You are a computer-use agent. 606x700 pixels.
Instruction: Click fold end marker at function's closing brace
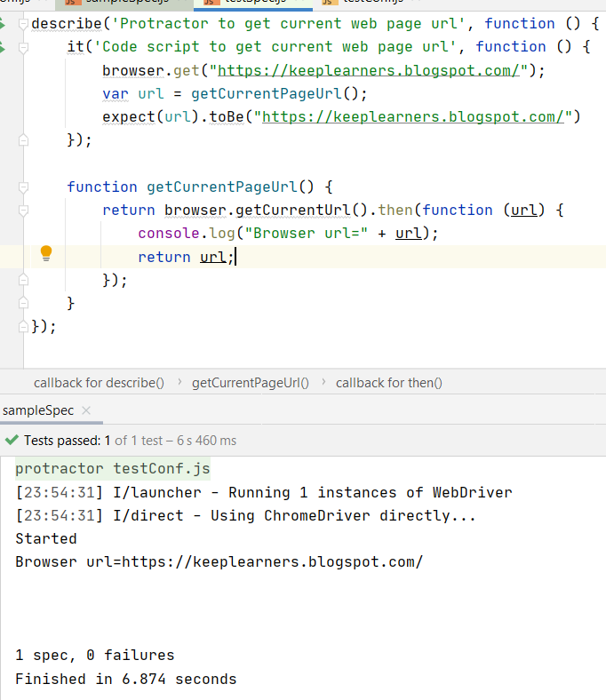(x=23, y=304)
